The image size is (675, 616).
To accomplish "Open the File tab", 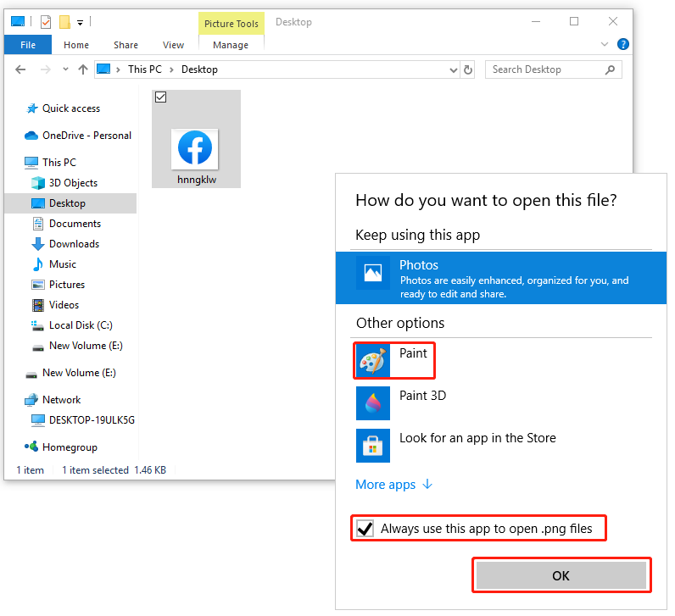I will tap(28, 45).
